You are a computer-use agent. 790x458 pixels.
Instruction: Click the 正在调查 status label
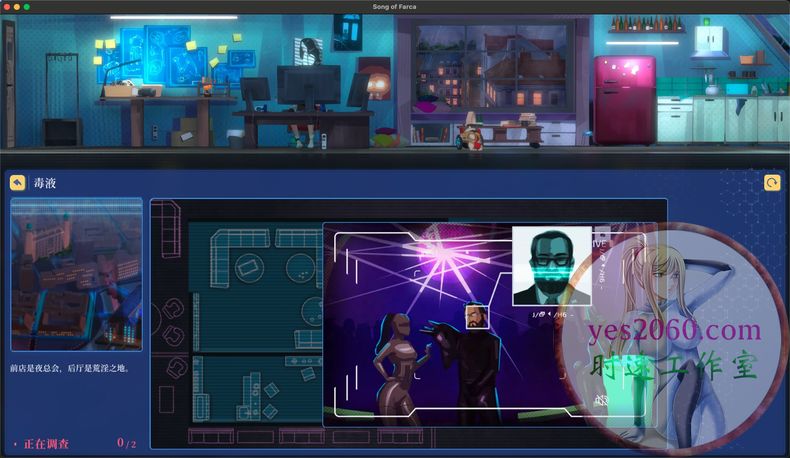pyautogui.click(x=46, y=443)
